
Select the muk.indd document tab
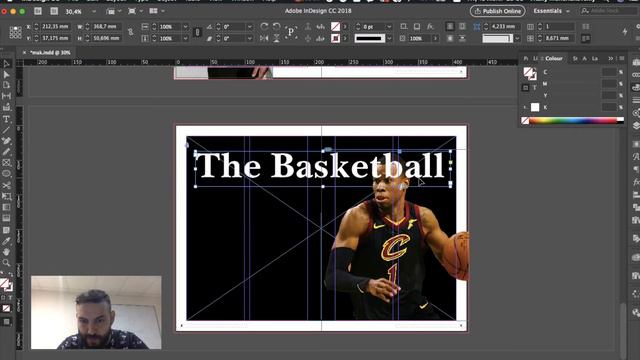pos(50,53)
